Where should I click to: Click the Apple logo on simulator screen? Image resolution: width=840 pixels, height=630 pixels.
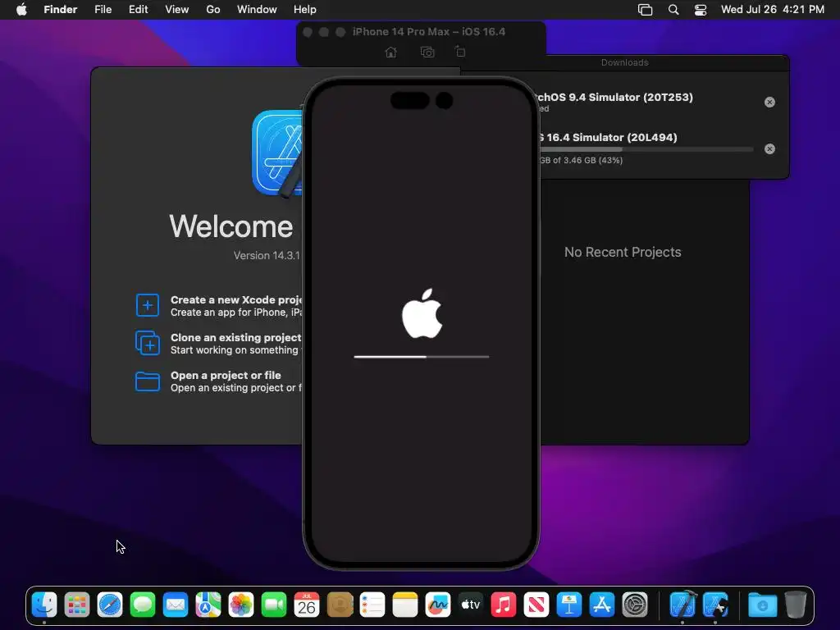422,314
